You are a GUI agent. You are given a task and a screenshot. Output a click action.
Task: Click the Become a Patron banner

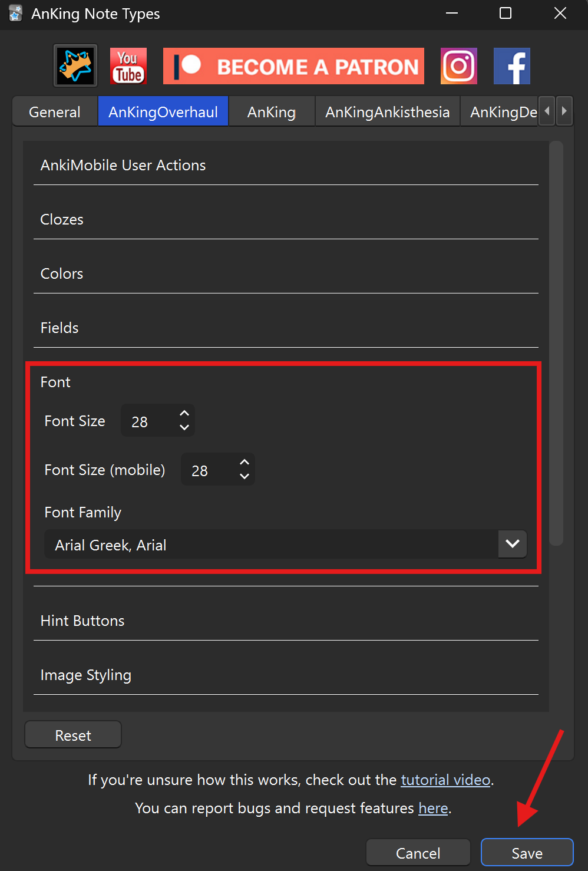[293, 66]
